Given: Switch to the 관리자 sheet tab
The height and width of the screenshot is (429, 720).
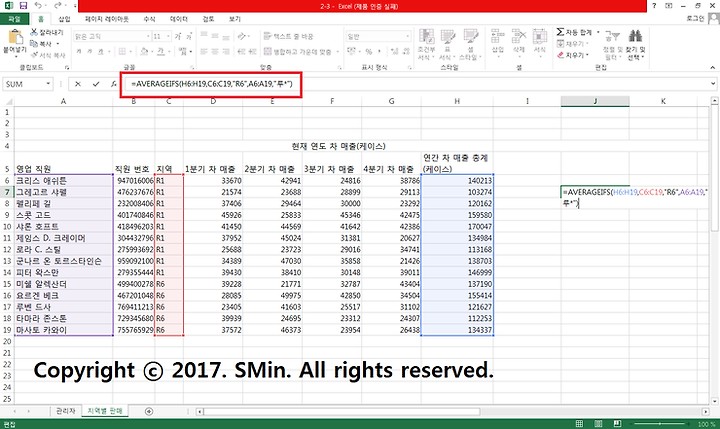Looking at the screenshot, I should click(65, 411).
